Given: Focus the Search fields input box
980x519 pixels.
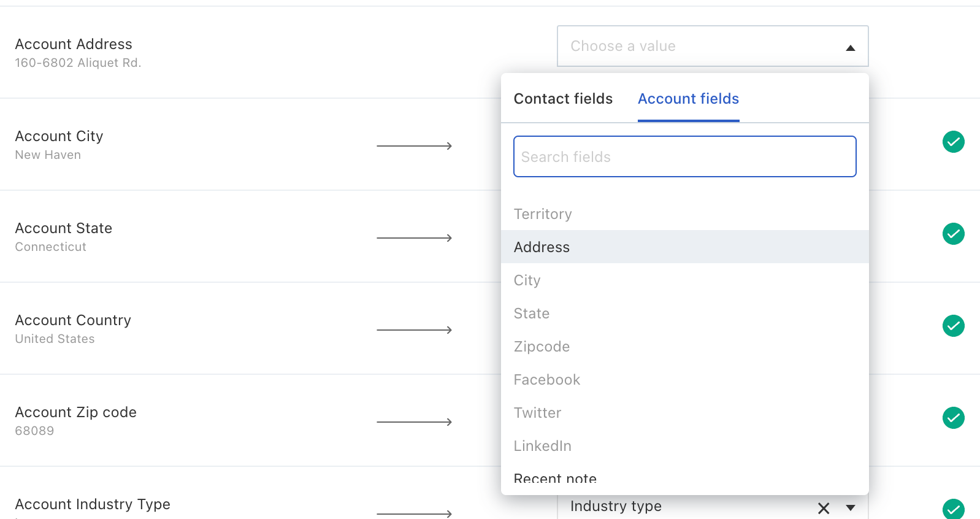Looking at the screenshot, I should pyautogui.click(x=684, y=156).
